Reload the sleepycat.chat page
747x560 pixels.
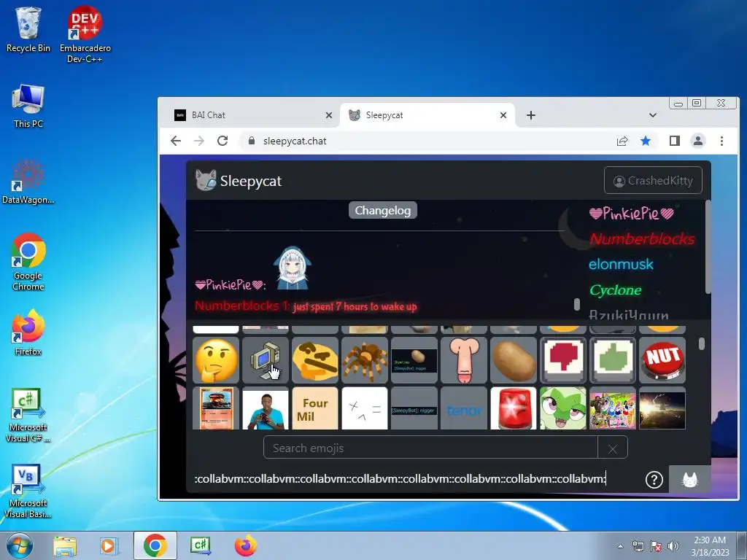click(222, 141)
